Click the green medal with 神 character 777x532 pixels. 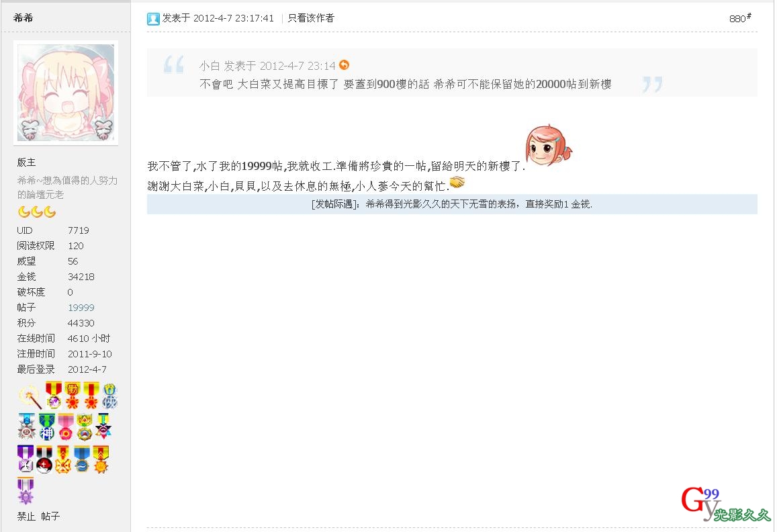pyautogui.click(x=46, y=427)
